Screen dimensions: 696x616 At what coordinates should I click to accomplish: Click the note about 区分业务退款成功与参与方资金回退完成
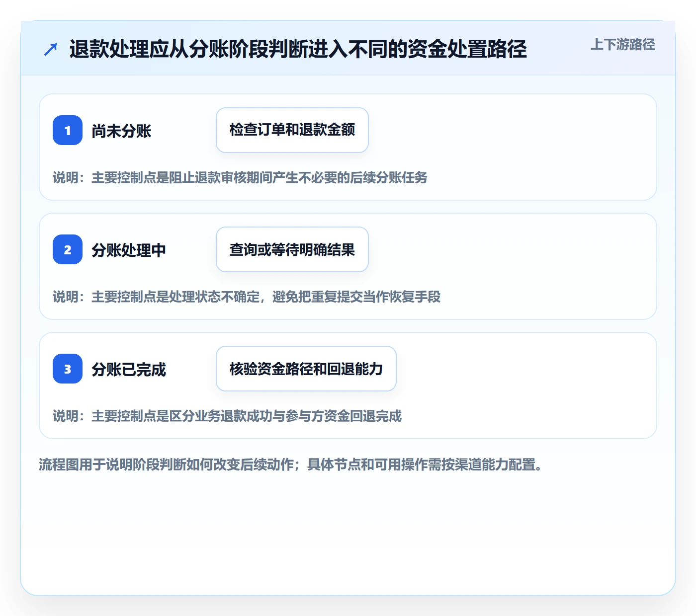click(227, 416)
